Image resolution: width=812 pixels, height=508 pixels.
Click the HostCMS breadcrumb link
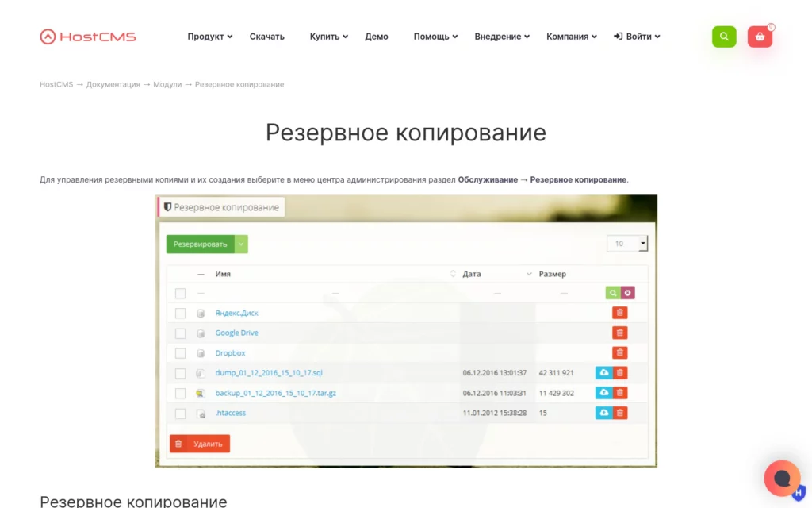[56, 84]
